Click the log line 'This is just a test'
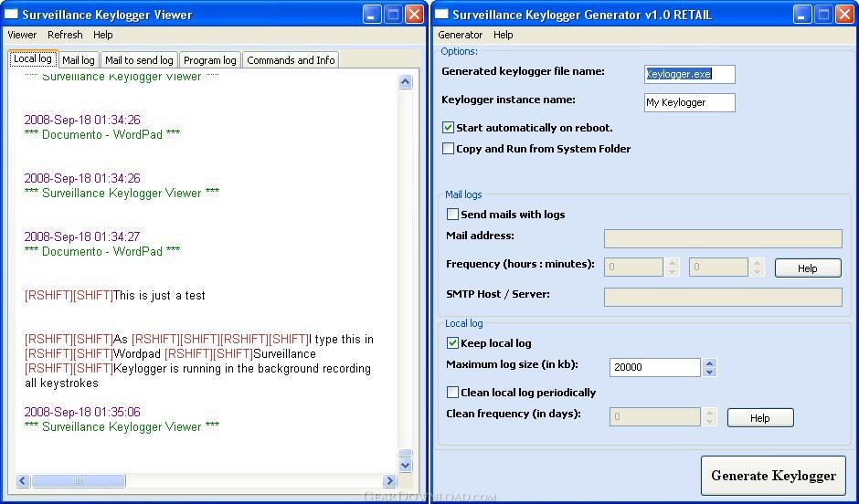The height and width of the screenshot is (504, 859). pos(159,296)
